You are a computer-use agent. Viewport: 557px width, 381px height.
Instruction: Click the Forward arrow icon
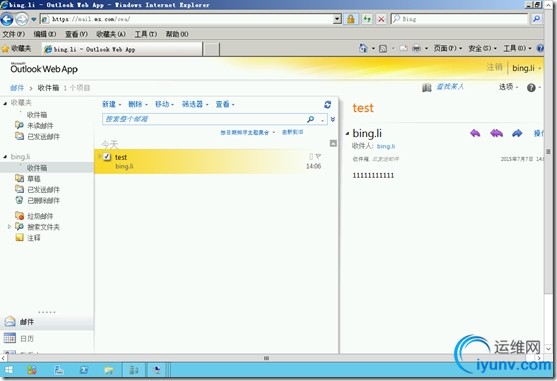pos(517,133)
